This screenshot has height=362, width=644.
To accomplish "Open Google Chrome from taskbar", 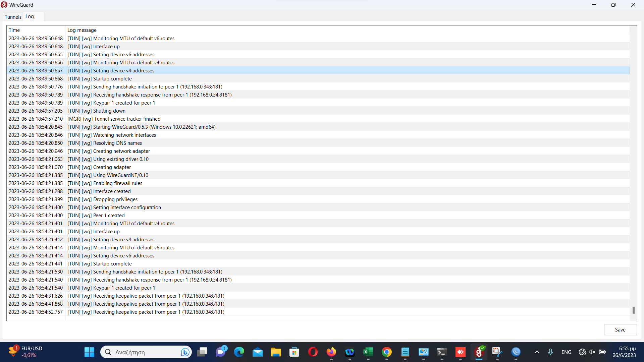I will click(x=386, y=352).
